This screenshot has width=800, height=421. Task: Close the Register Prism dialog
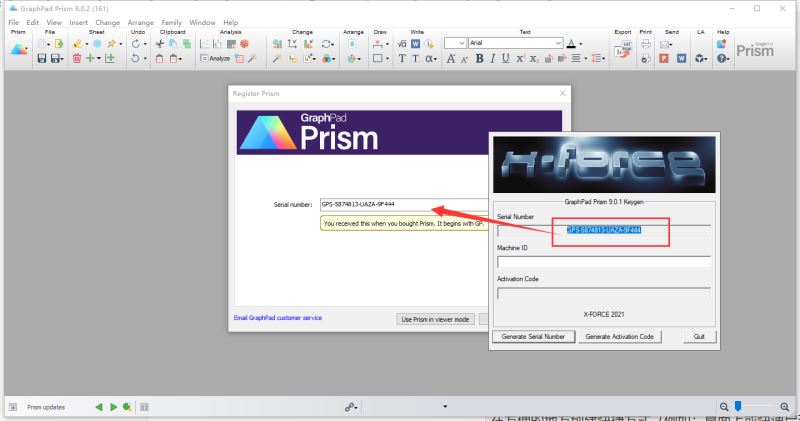(x=562, y=93)
